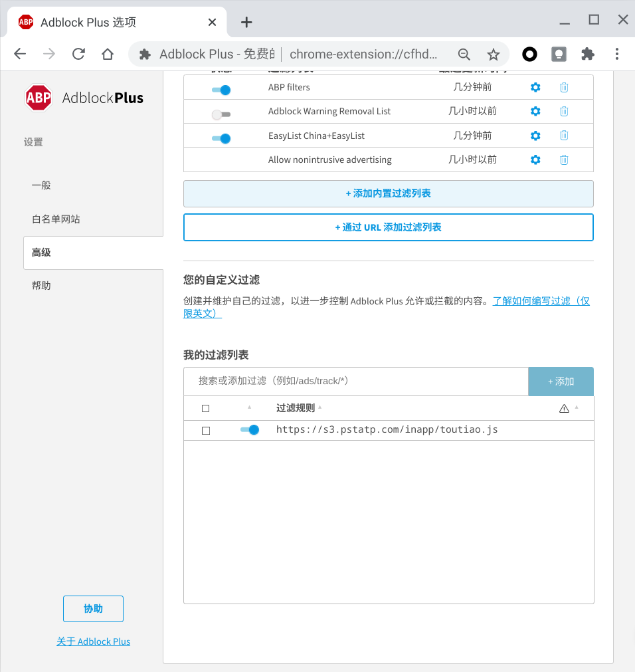Click Adblock Warning Removal List name

tap(329, 112)
